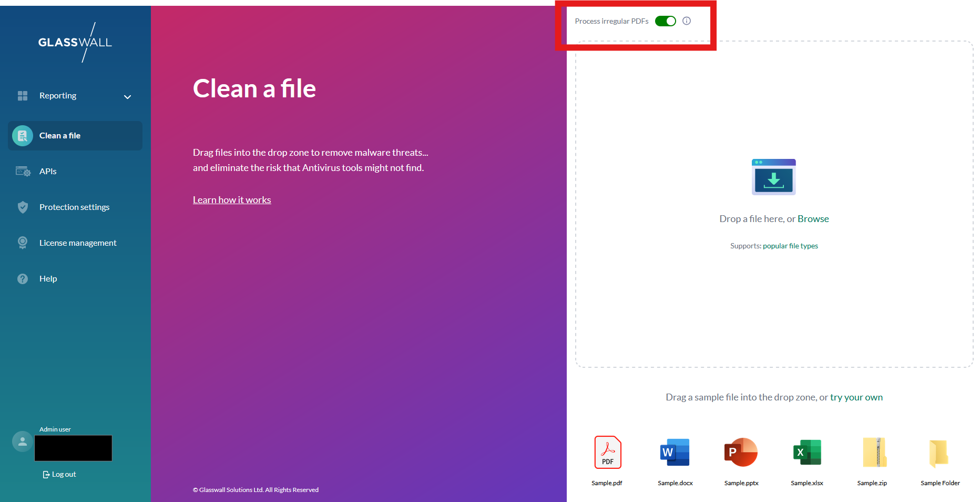
Task: Click the Sample.pdf file icon
Action: coord(607,452)
